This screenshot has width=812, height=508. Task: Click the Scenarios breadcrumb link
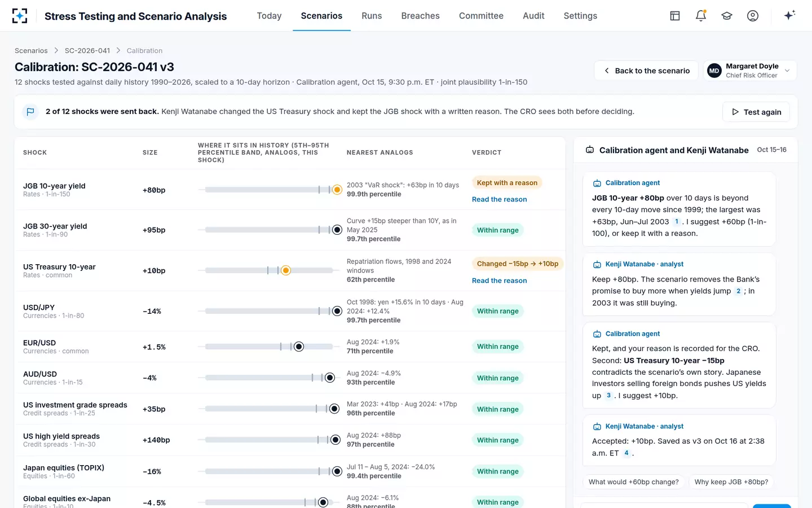click(x=31, y=51)
